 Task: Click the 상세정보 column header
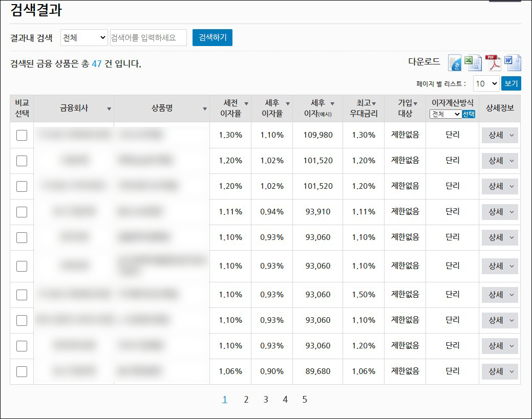(x=500, y=108)
